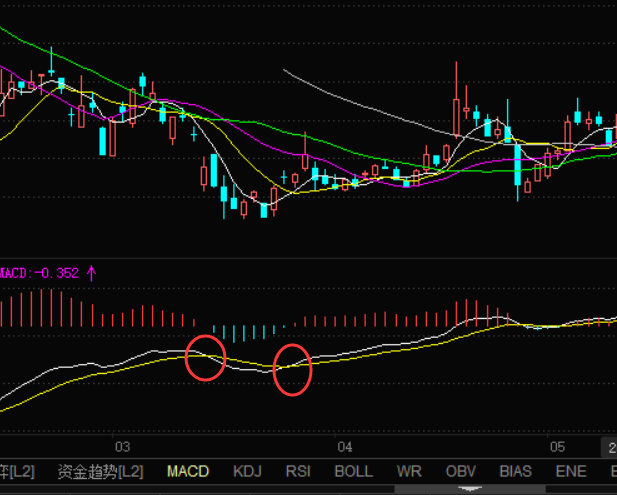Click the 05 month marker on time axis

click(x=557, y=446)
